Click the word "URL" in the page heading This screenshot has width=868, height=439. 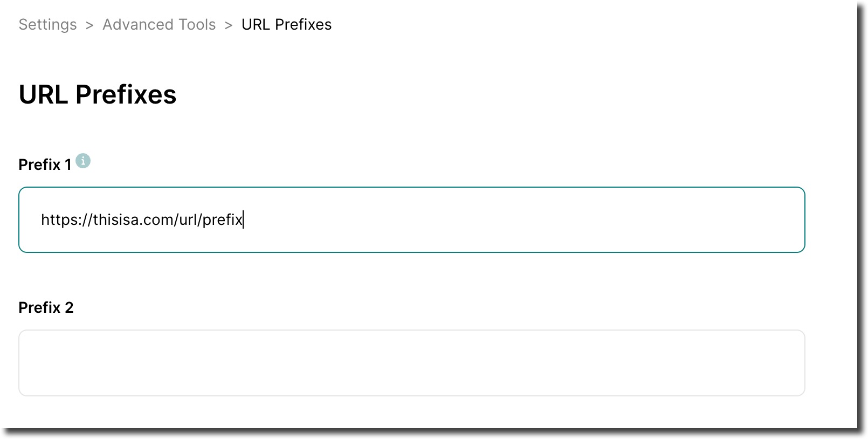click(x=43, y=94)
